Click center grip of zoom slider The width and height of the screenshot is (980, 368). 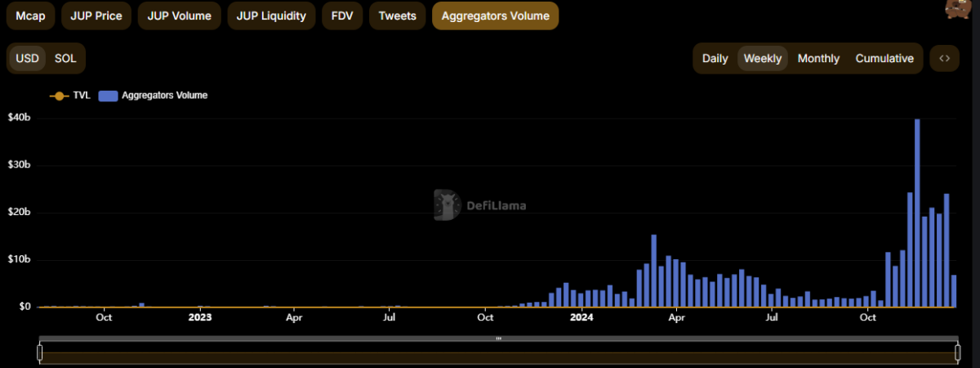[498, 338]
